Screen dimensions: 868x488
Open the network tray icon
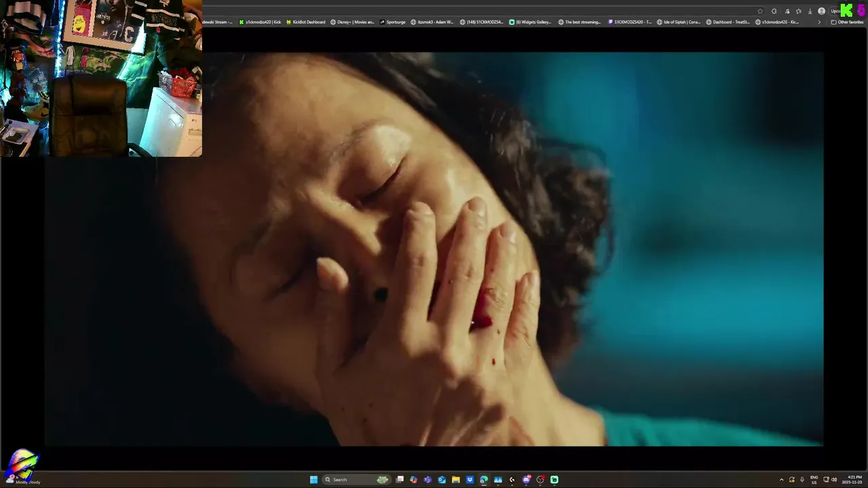(x=827, y=479)
